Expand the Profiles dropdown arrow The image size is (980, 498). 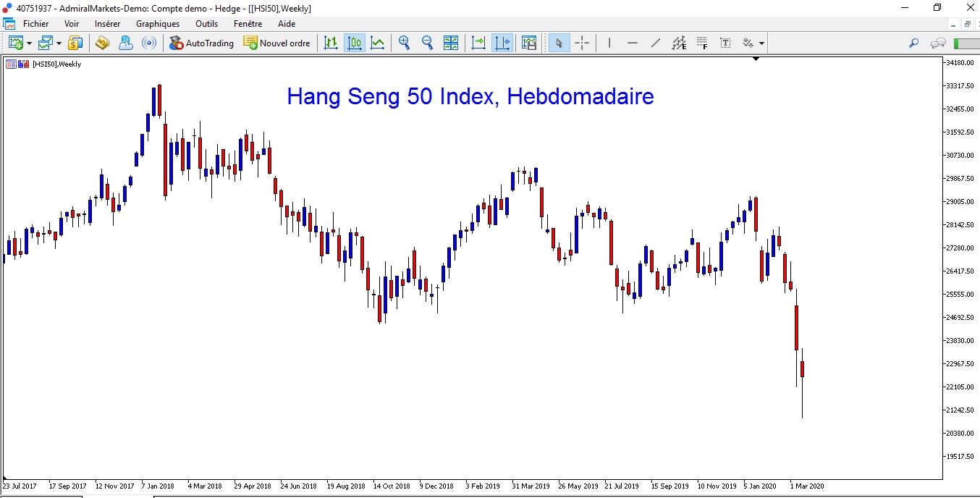59,43
